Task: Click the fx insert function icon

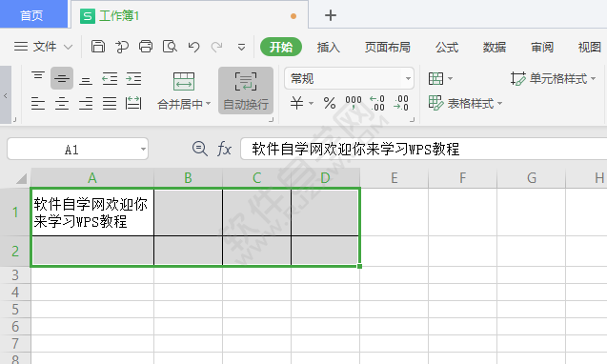Action: 224,149
